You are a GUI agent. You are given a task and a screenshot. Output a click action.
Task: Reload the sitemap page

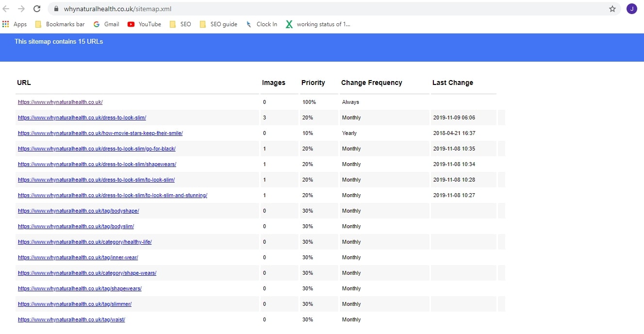click(x=37, y=8)
